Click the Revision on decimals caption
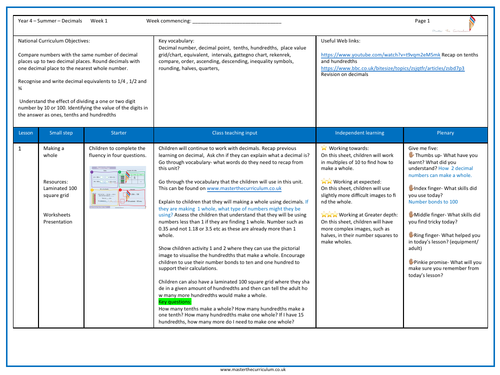Viewport: 500px width, 375px height. pyautogui.click(x=344, y=74)
